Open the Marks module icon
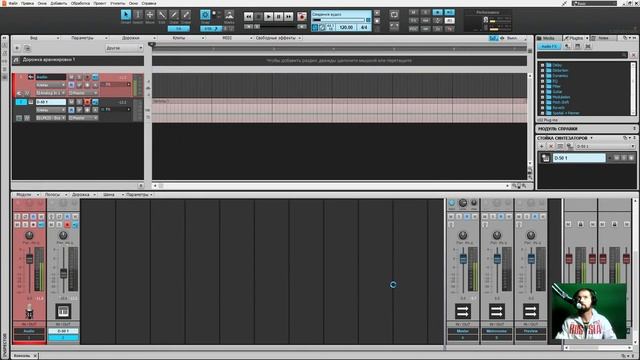Viewport: 640px width, 360px height. tap(229, 16)
